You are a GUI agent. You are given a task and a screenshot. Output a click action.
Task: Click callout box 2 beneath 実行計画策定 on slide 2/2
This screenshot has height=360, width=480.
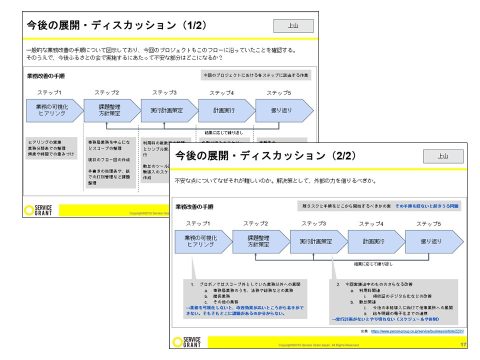pyautogui.click(x=394, y=302)
